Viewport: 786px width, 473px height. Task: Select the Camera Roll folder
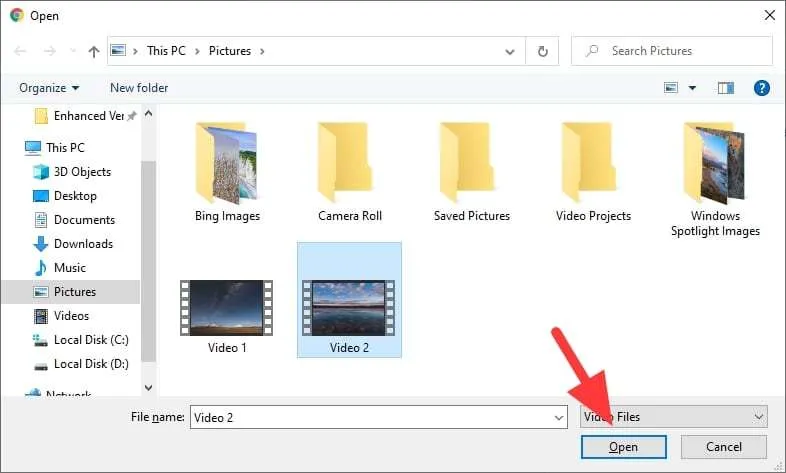349,172
